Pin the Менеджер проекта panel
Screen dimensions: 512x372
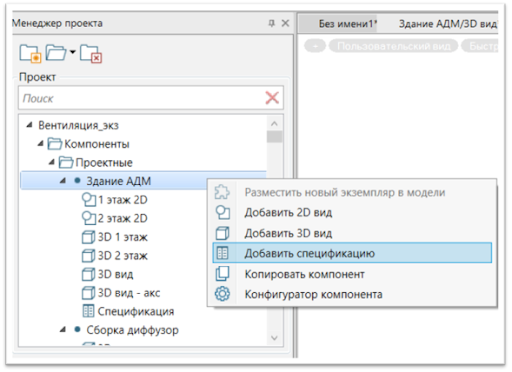coord(272,23)
